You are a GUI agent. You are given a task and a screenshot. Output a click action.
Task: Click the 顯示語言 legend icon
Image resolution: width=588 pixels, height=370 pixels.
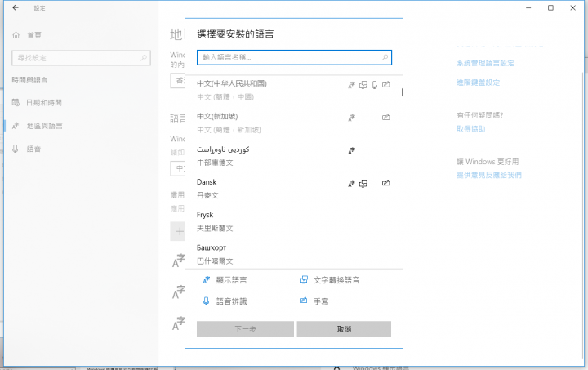(x=207, y=279)
